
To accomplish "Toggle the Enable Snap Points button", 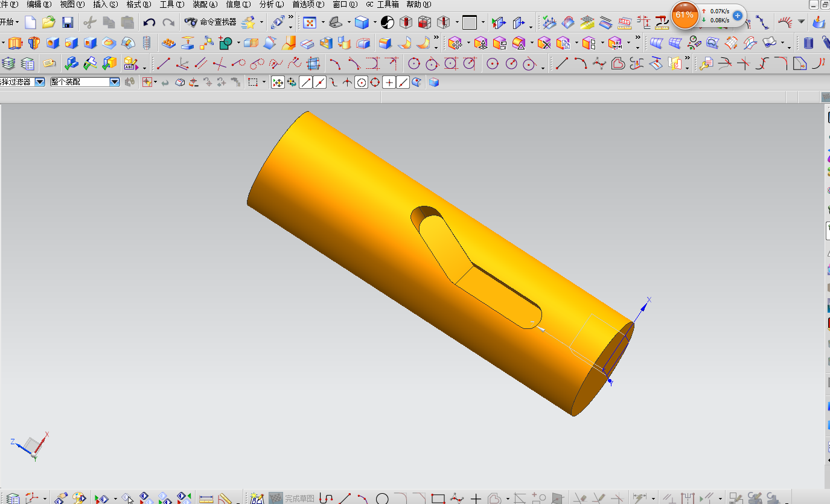I will tap(278, 82).
